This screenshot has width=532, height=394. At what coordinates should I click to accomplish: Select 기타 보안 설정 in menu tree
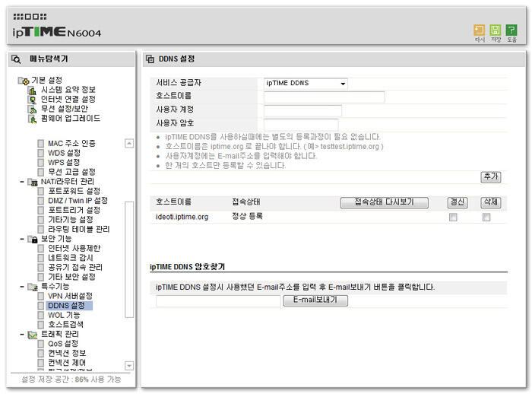tap(71, 277)
